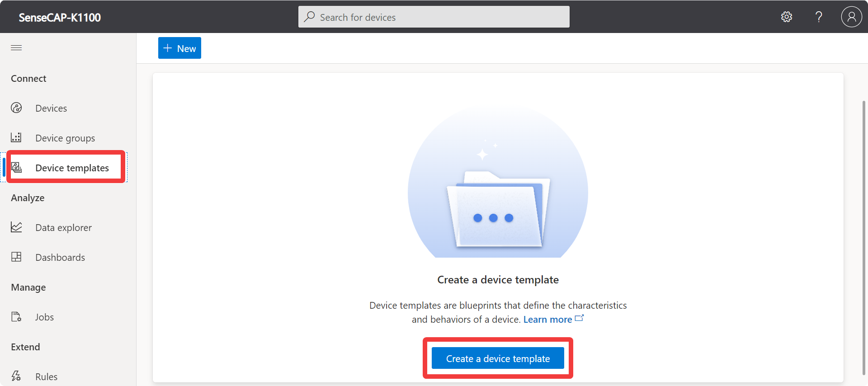This screenshot has height=386, width=868.
Task: Click the Data explorer graph icon
Action: 16,227
